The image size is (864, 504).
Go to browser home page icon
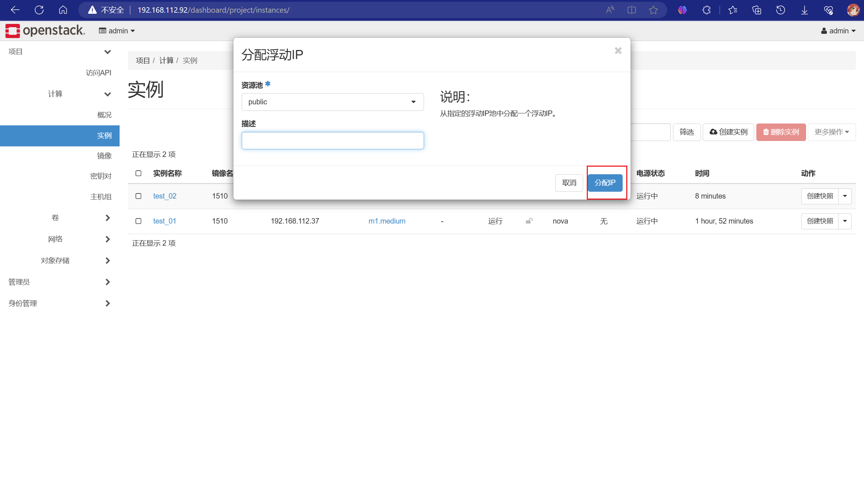(63, 10)
